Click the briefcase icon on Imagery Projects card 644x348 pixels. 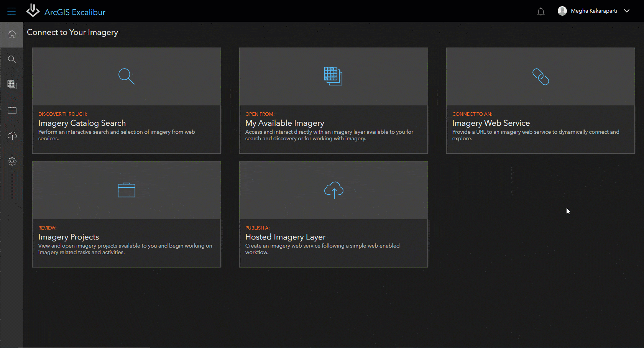pos(127,190)
